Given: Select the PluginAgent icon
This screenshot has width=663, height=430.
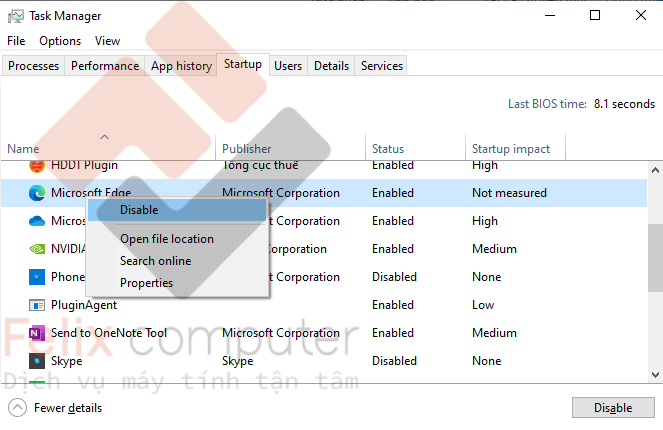Looking at the screenshot, I should pyautogui.click(x=37, y=305).
